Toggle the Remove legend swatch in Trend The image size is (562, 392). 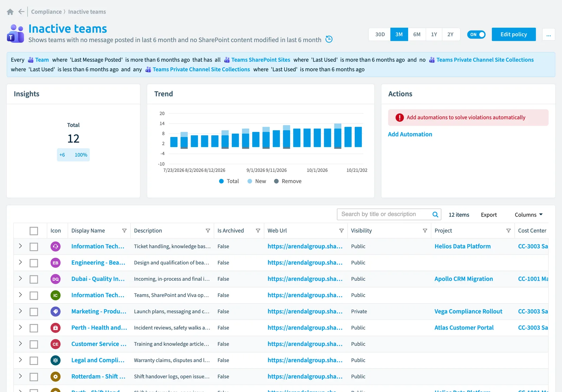coord(276,181)
